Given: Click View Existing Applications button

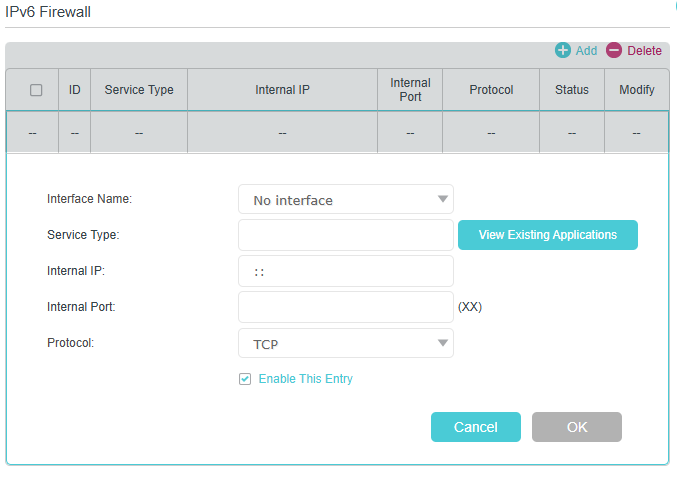Looking at the screenshot, I should click(547, 235).
